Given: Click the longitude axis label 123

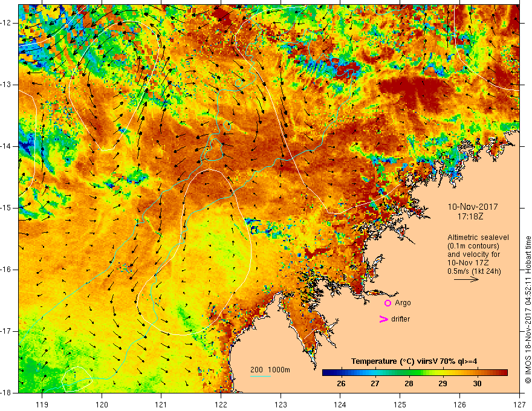Looking at the screenshot, I should [x=281, y=404].
